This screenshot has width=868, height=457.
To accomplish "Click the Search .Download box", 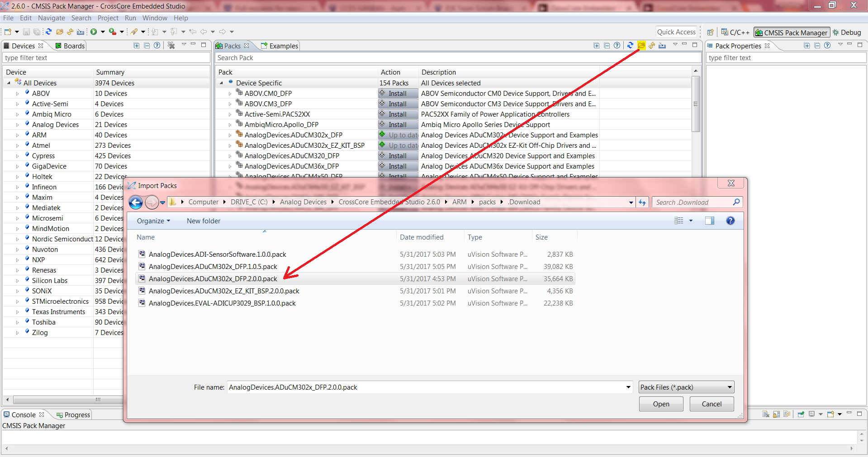I will [697, 202].
